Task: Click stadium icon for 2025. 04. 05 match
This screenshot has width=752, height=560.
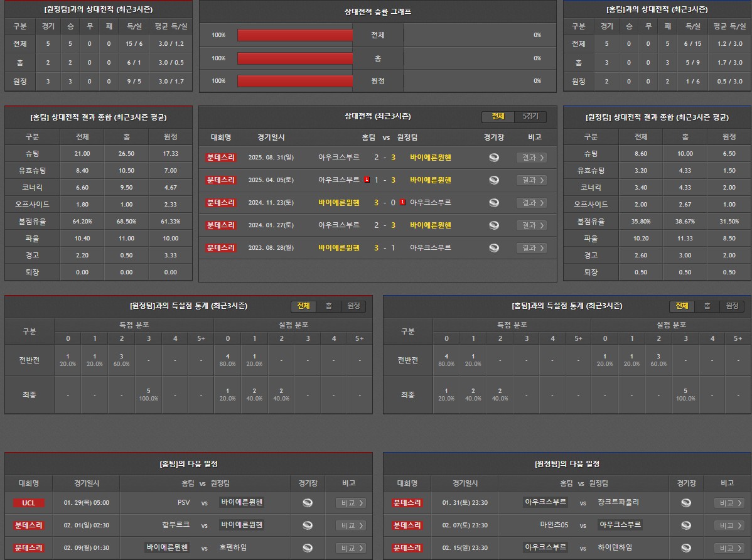Action: [494, 180]
